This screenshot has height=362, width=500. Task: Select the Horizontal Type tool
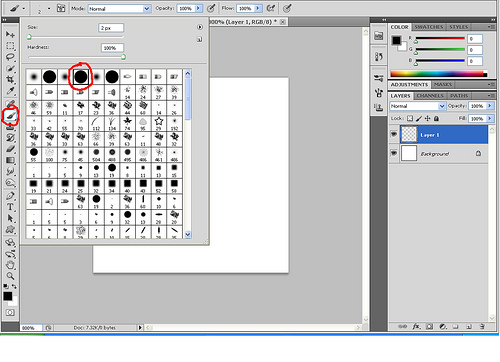[x=10, y=207]
